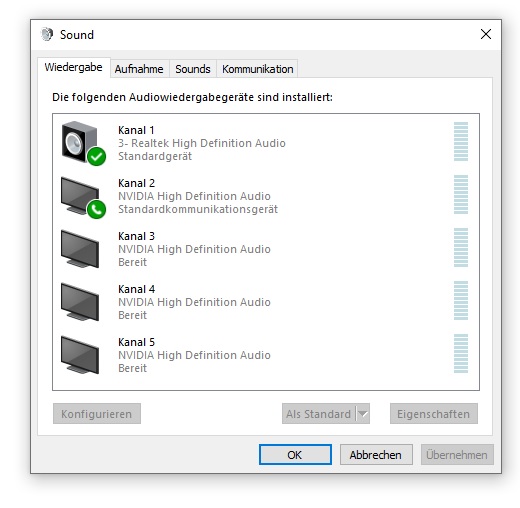Open the Sounds tab
Image resolution: width=520 pixels, height=508 pixels.
click(x=193, y=69)
